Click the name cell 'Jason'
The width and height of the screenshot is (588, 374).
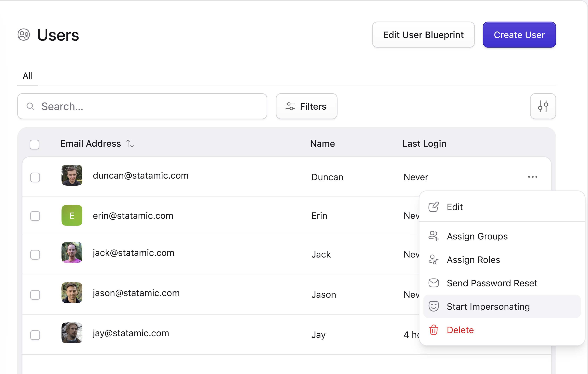coord(324,294)
